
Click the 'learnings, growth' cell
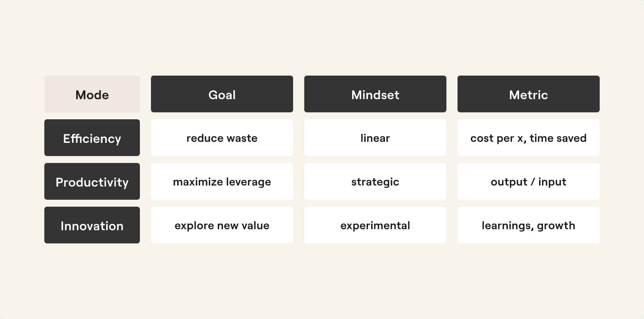528,225
